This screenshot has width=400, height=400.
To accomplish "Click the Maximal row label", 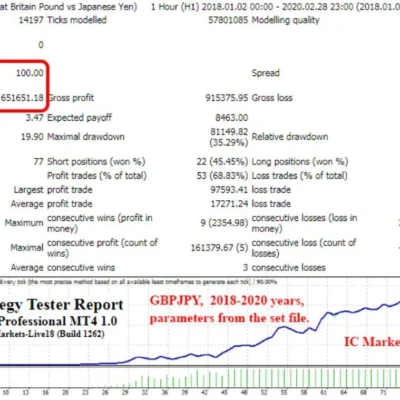I will point(27,248).
